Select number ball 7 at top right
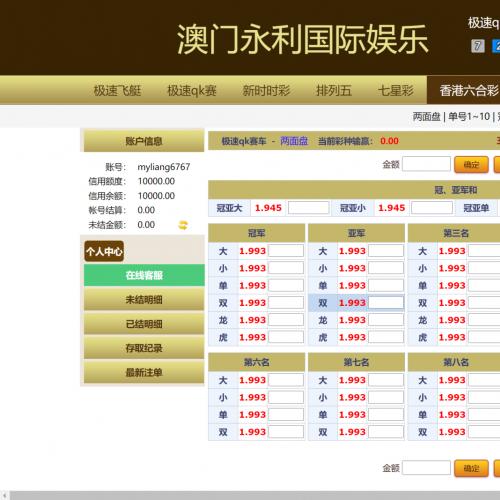Viewport: 500px width, 500px height. [478, 46]
